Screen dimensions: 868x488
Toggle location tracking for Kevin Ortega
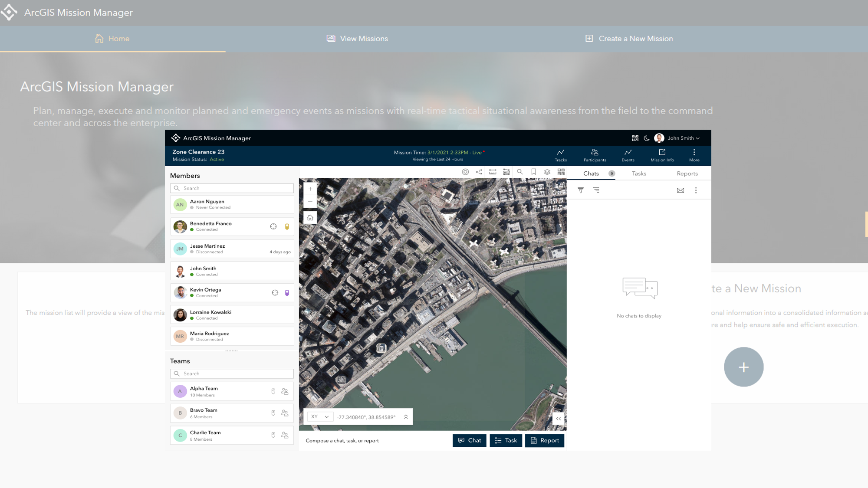pyautogui.click(x=275, y=292)
